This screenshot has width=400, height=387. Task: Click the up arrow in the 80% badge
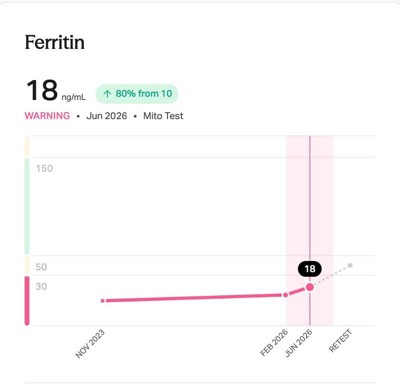[107, 94]
